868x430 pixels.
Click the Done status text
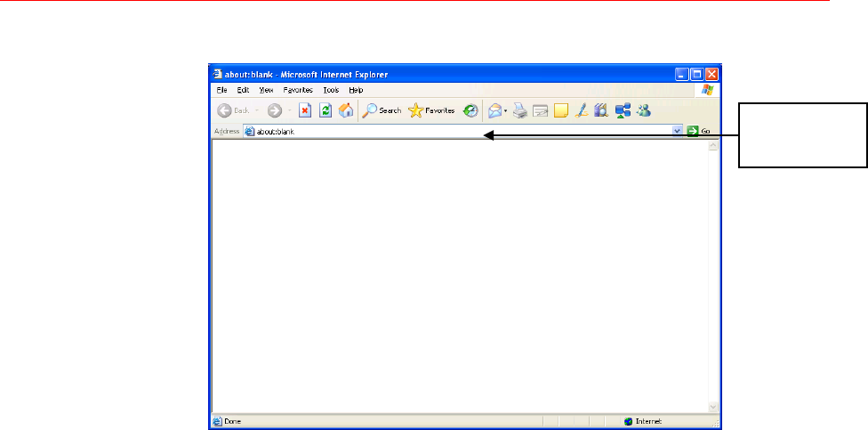232,421
